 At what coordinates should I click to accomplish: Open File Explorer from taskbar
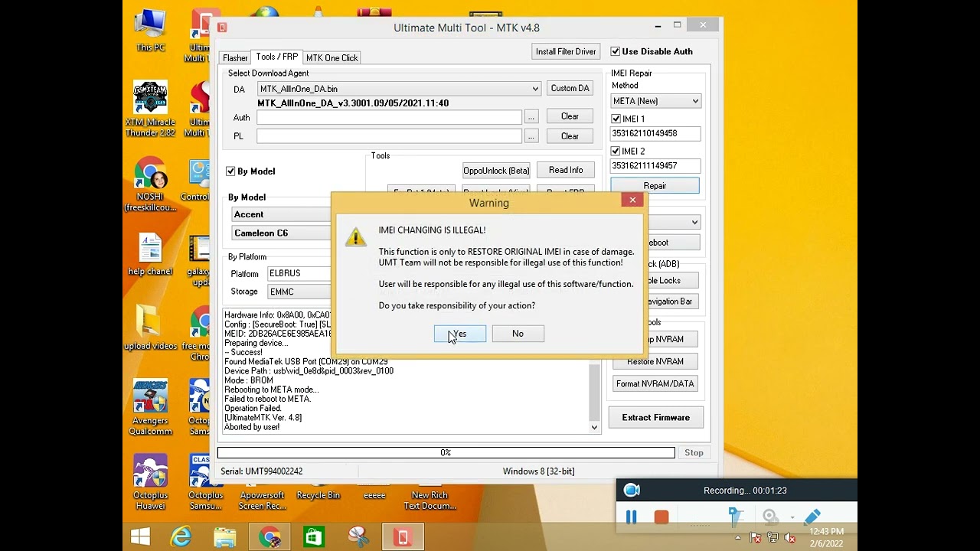click(225, 536)
